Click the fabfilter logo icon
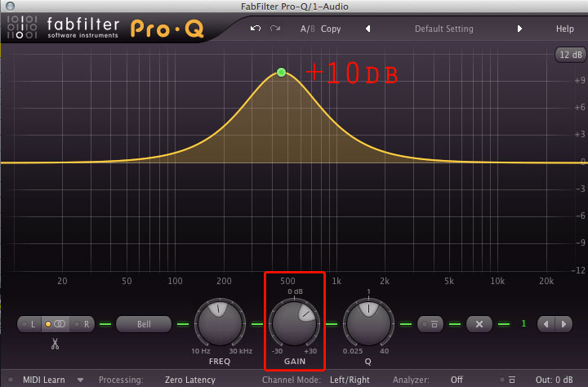The image size is (588, 387). pos(24,28)
